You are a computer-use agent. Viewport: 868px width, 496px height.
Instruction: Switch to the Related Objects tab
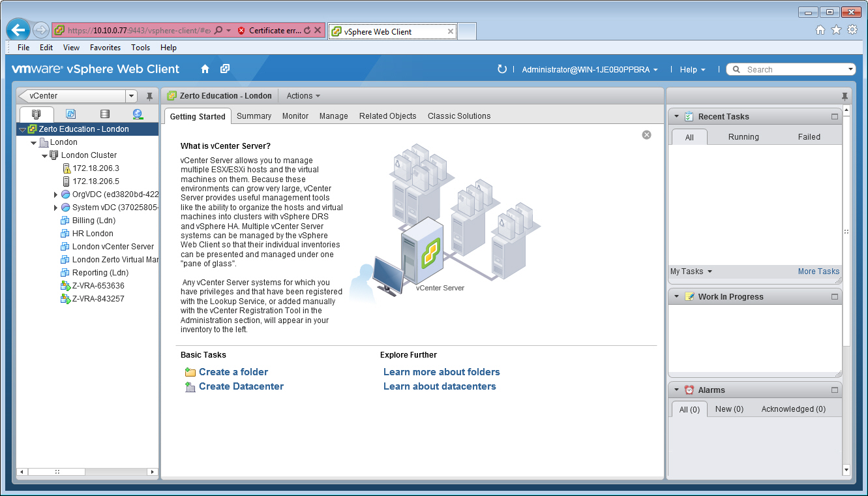coord(387,116)
